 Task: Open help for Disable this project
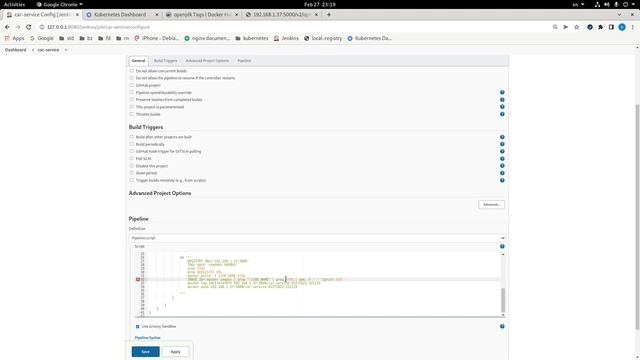502,166
